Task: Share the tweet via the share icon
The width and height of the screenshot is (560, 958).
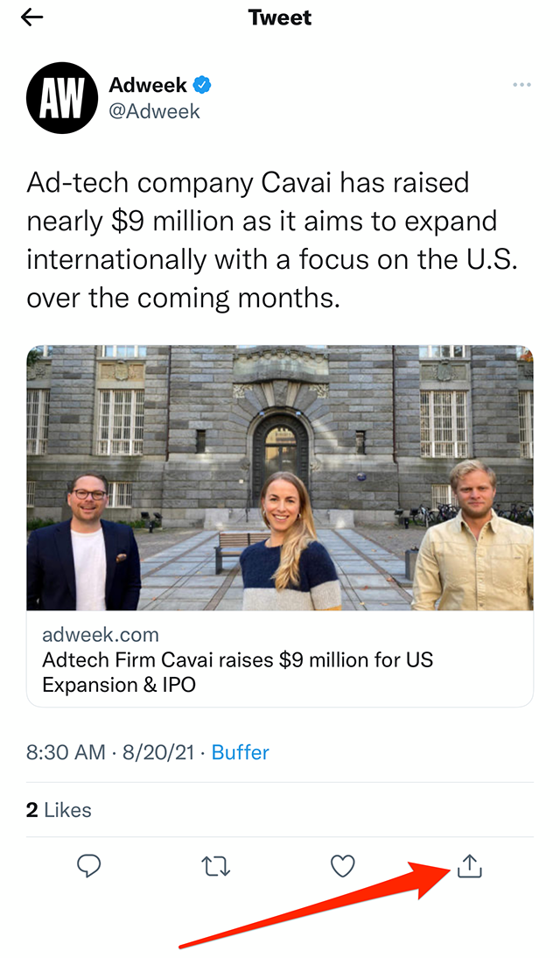Action: click(x=470, y=866)
